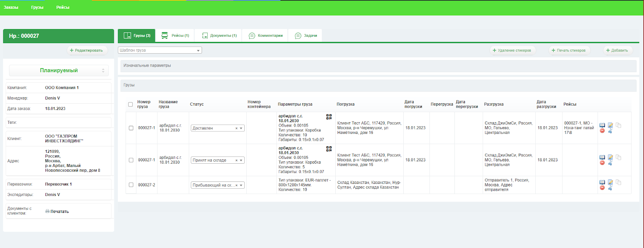Screen dimensions: 644x248
Task: Click the ООО Компания 1 value
Action: tap(62, 88)
